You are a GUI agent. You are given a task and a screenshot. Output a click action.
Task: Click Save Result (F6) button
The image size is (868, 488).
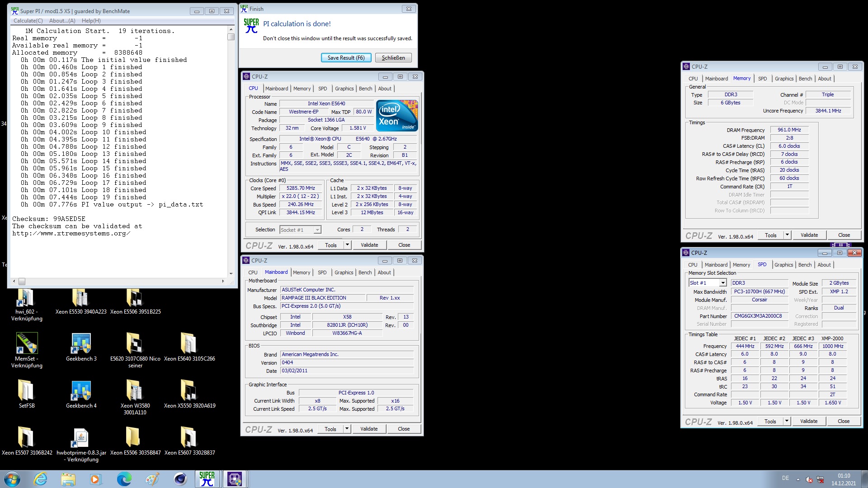[x=346, y=58]
